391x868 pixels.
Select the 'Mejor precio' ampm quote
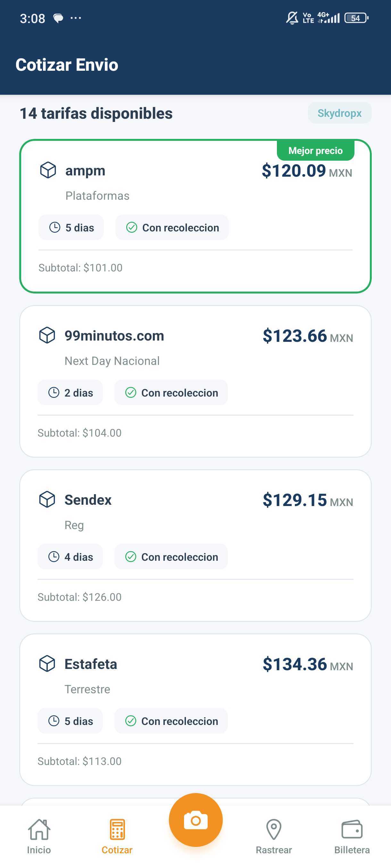[195, 216]
